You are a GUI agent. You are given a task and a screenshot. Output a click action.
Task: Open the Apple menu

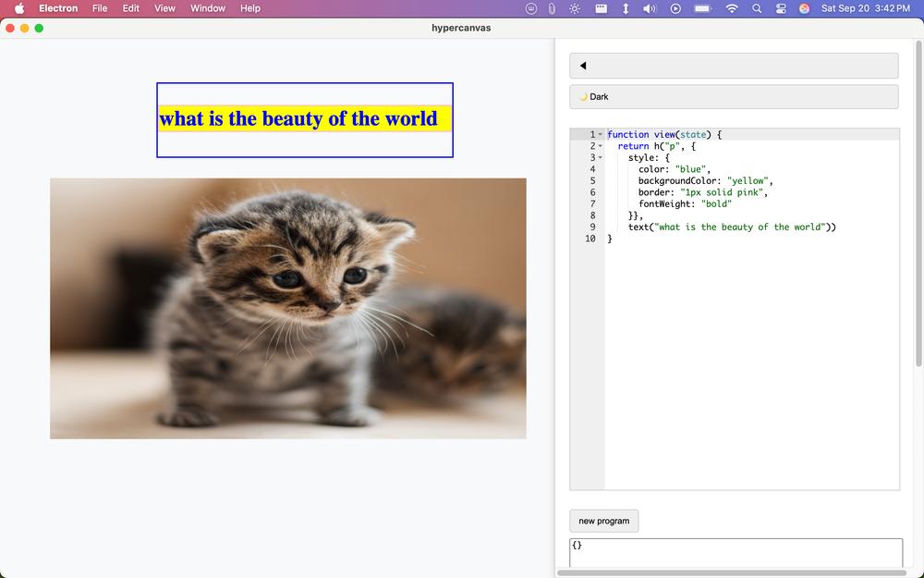pos(19,8)
